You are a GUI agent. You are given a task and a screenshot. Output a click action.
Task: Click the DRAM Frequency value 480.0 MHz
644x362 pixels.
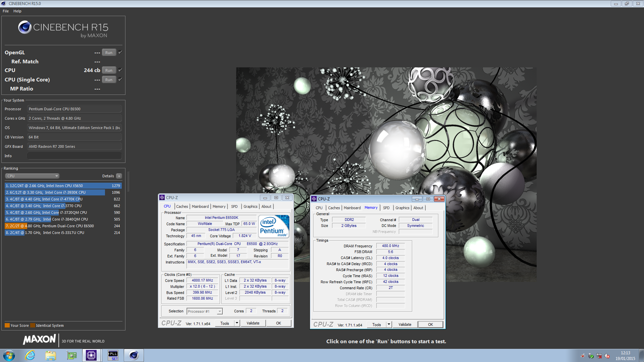(x=390, y=246)
